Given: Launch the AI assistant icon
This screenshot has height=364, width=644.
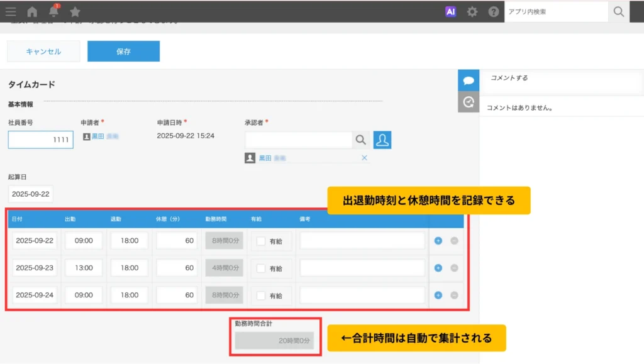Looking at the screenshot, I should click(450, 11).
